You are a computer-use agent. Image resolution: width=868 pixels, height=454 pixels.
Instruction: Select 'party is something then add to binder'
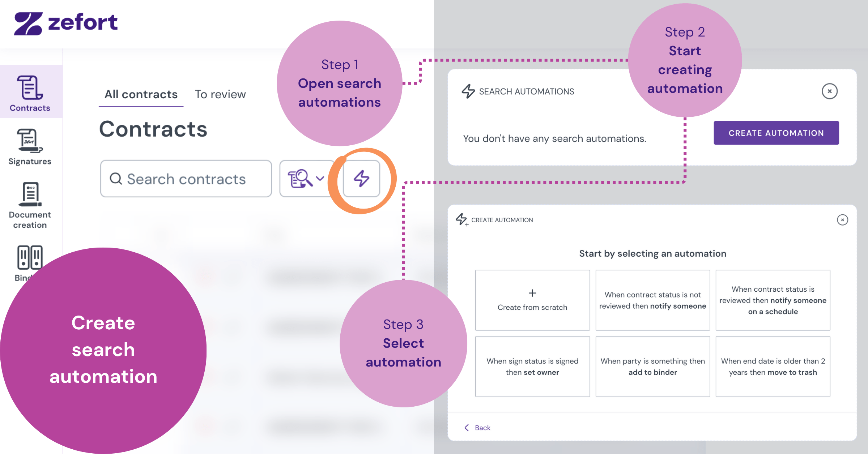click(x=652, y=367)
